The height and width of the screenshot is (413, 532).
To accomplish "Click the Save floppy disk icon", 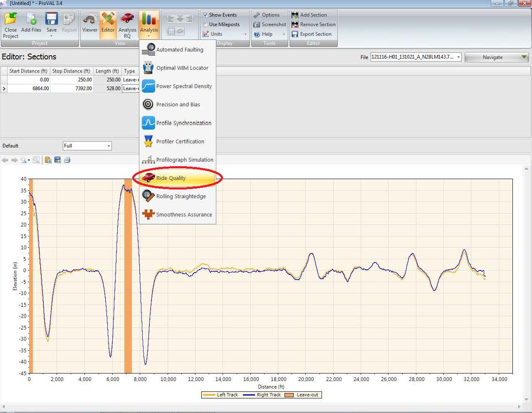I will pos(52,19).
